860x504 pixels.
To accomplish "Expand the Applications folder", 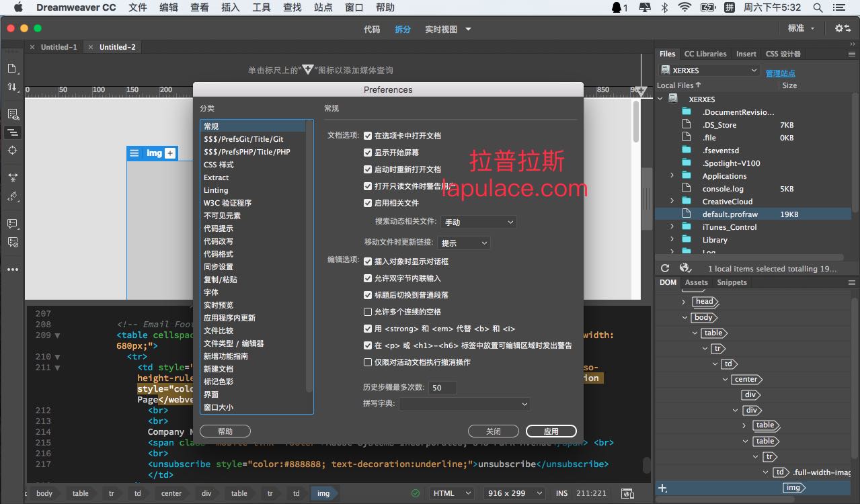I will pos(672,175).
